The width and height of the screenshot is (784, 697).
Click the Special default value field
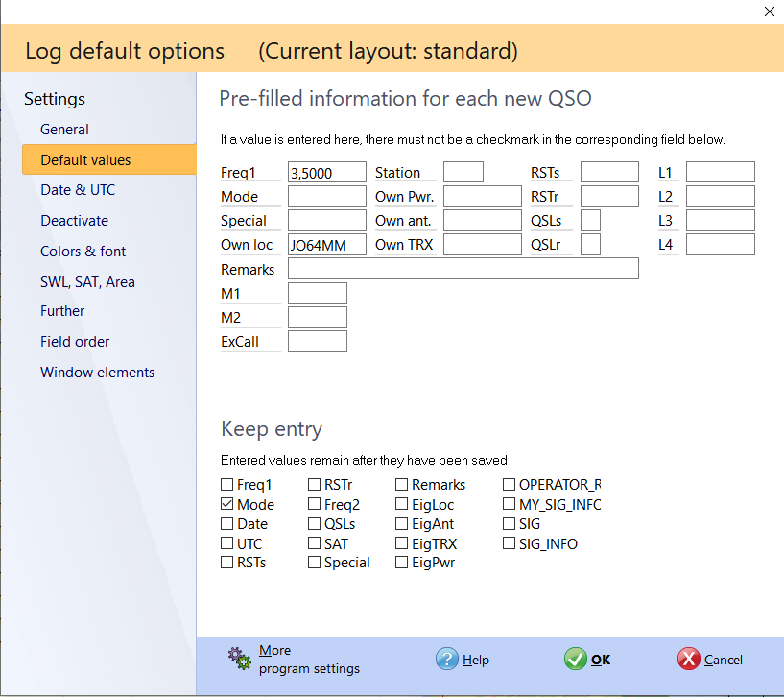[327, 220]
